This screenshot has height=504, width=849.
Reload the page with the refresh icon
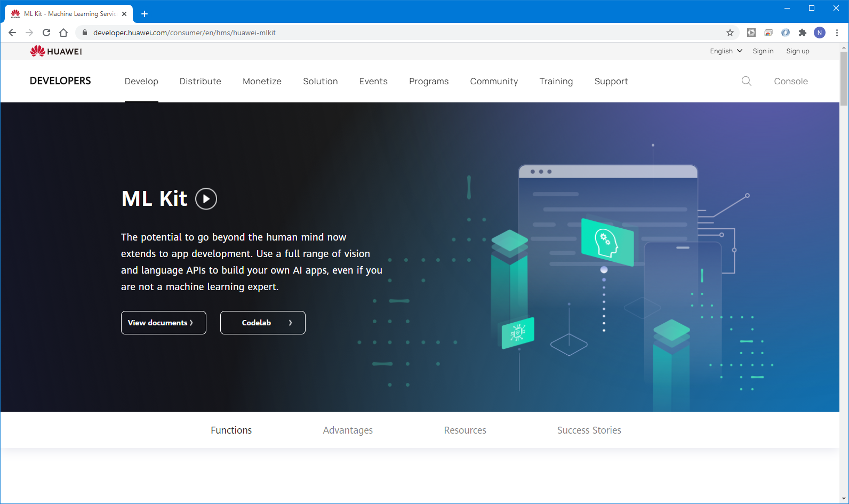coord(46,33)
